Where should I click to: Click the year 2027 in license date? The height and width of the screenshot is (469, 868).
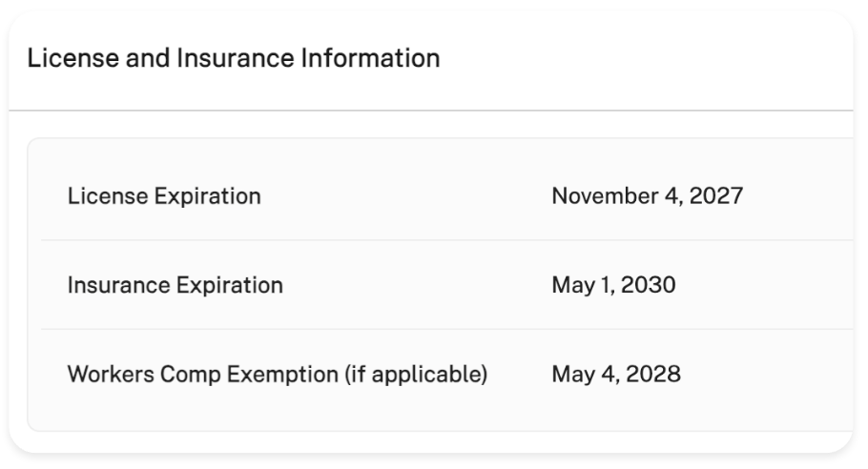(715, 196)
